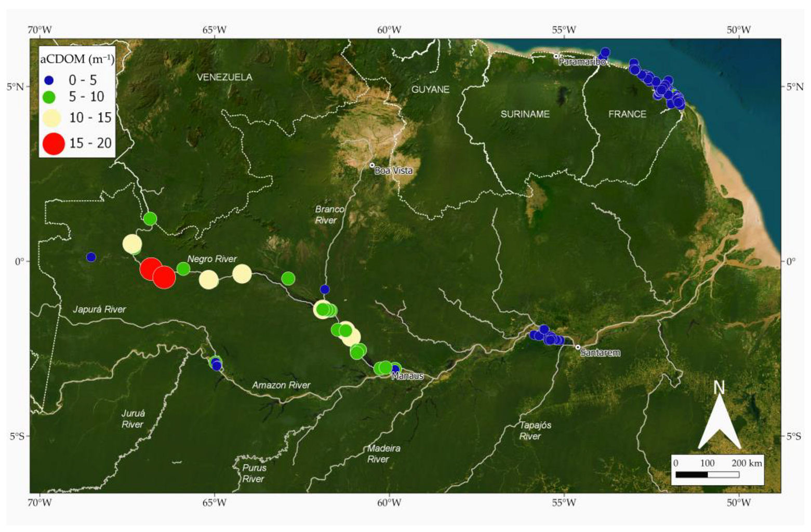This screenshot has width=811, height=532.
Task: Click the Boa Vista city marker
Action: [x=373, y=166]
